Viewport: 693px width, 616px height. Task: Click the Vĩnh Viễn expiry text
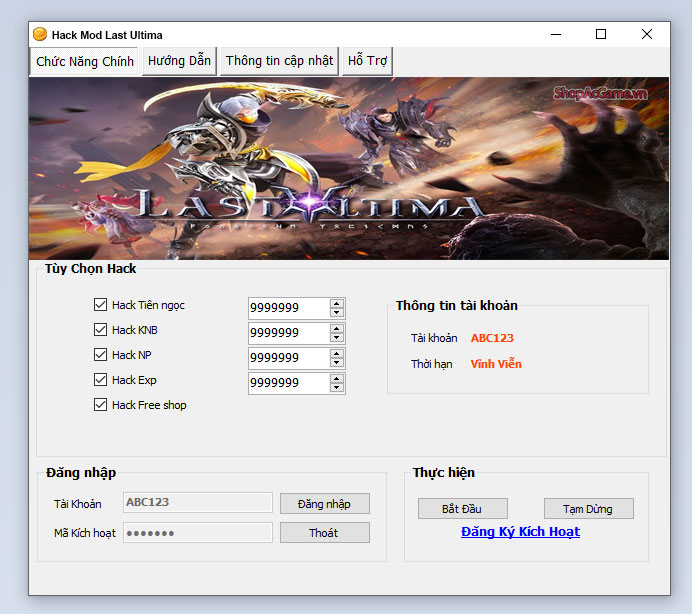(496, 364)
